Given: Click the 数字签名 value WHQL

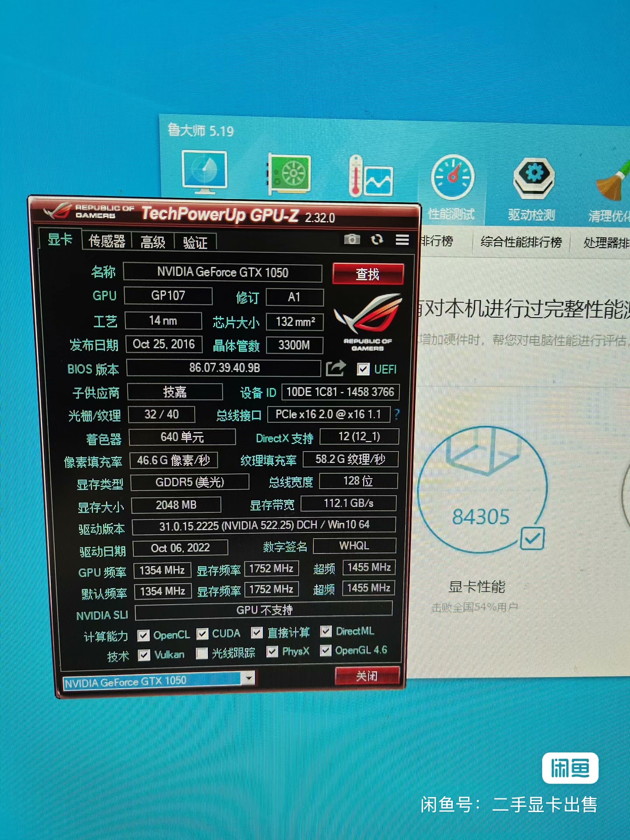Looking at the screenshot, I should point(354,546).
